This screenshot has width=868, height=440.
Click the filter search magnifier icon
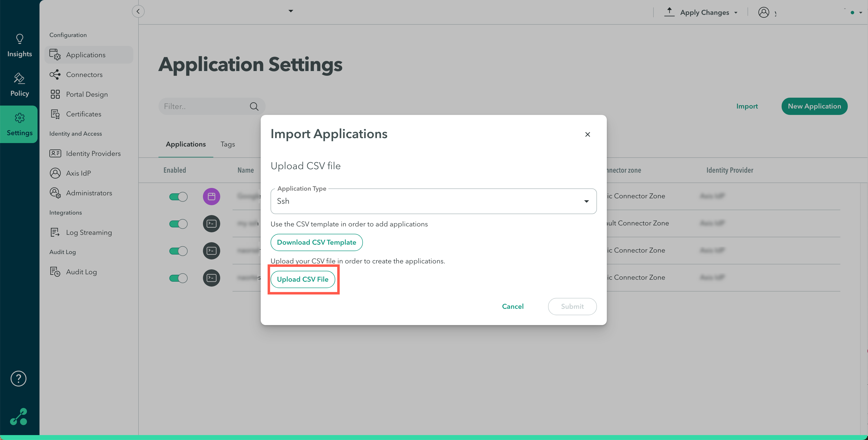click(254, 106)
